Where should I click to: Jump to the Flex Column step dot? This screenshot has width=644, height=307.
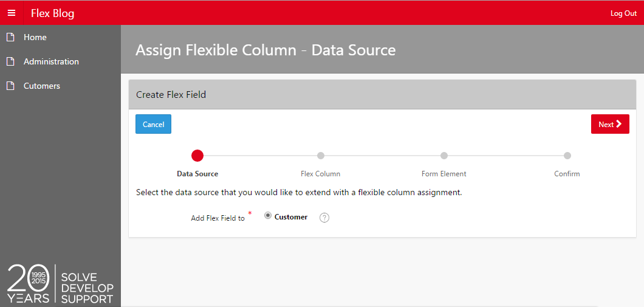point(321,156)
